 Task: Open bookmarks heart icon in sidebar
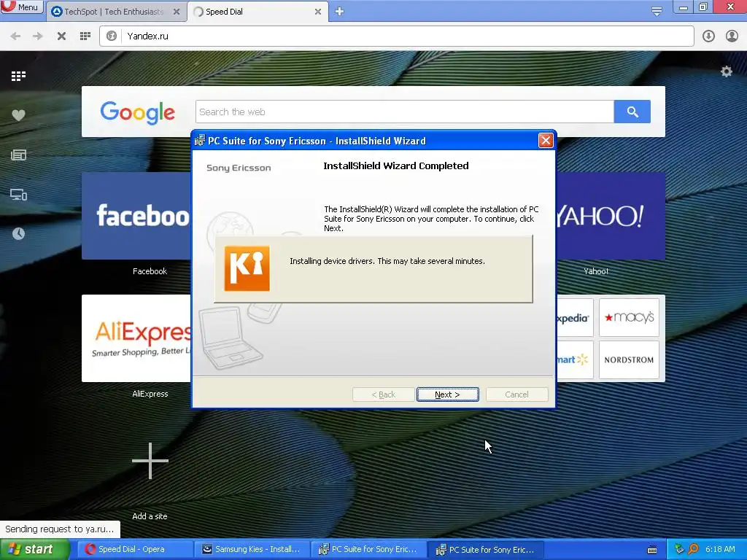pos(18,115)
